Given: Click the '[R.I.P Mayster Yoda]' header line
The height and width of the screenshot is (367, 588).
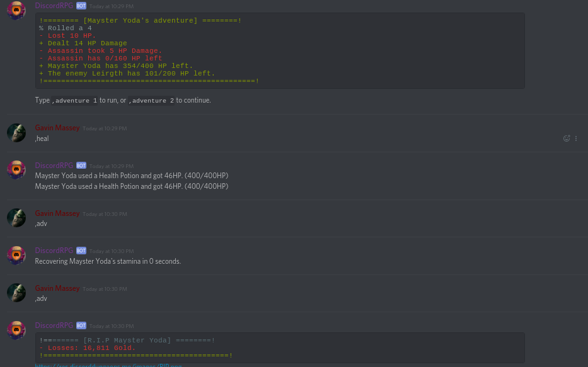Looking at the screenshot, I should tap(127, 341).
